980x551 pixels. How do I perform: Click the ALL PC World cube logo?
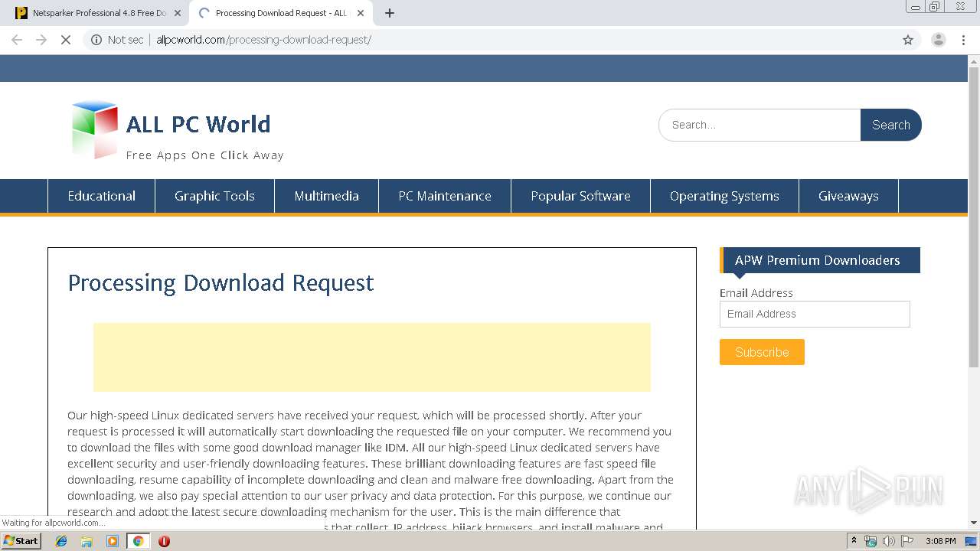pyautogui.click(x=95, y=130)
